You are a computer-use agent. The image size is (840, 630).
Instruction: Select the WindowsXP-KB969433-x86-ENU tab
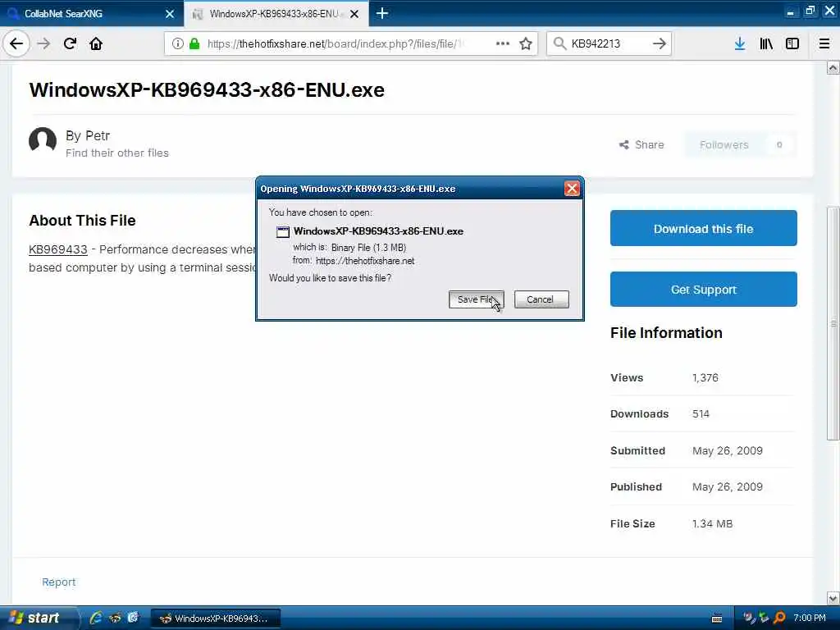coord(276,13)
